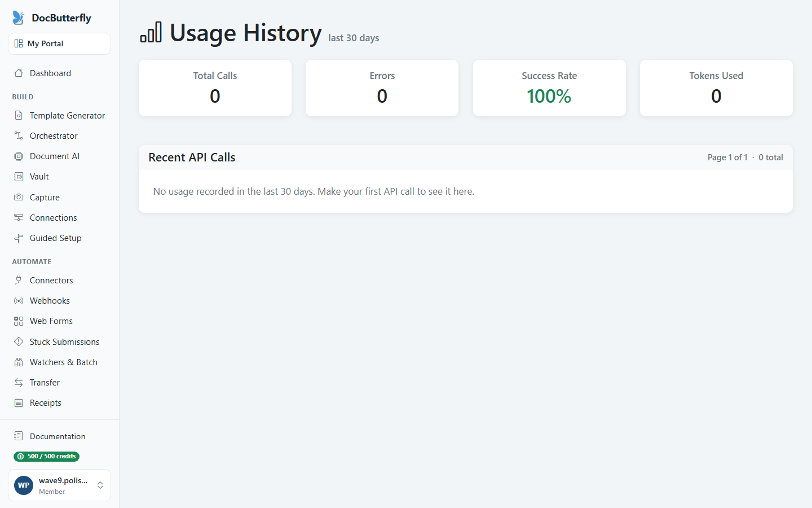
Task: Click the Vault safe icon
Action: [x=19, y=177]
